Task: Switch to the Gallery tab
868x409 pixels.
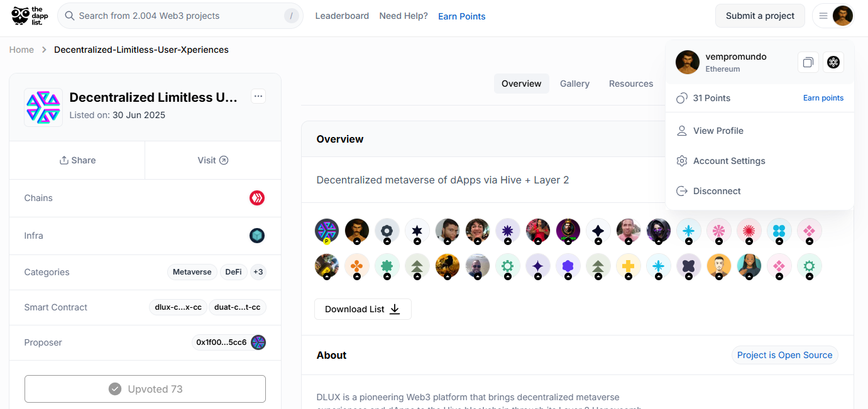Action: coord(575,84)
